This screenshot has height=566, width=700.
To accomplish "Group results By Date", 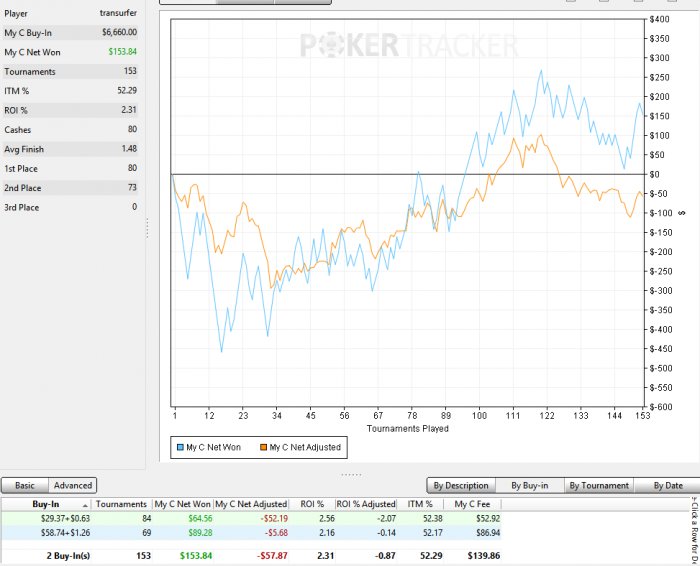I will coord(668,485).
